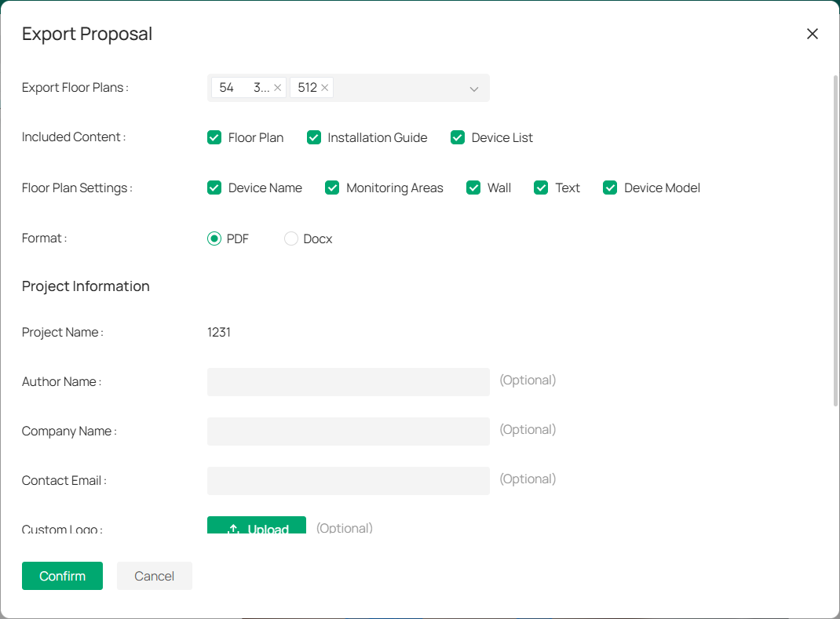Image resolution: width=840 pixels, height=619 pixels.
Task: Click the Contact Email input field
Action: 348,480
